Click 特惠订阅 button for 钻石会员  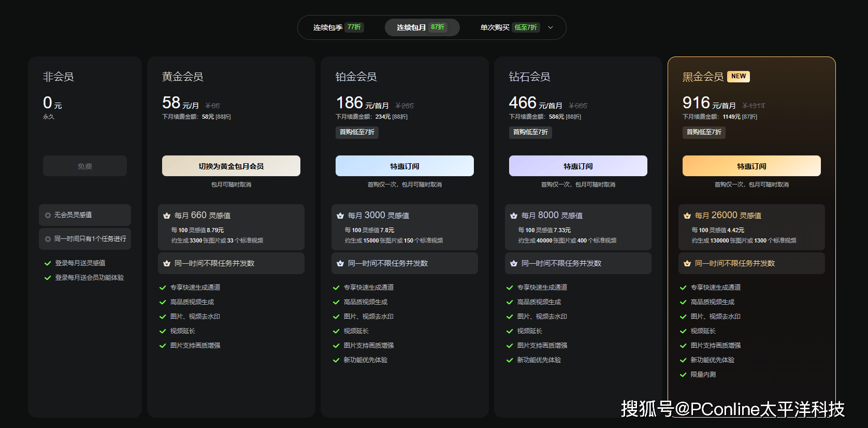click(578, 166)
